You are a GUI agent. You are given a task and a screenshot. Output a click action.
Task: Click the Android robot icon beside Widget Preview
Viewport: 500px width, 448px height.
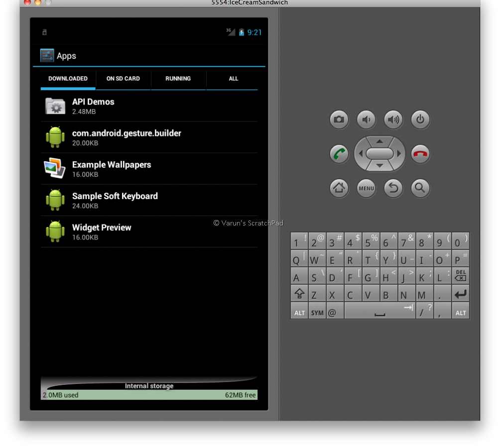coord(55,231)
